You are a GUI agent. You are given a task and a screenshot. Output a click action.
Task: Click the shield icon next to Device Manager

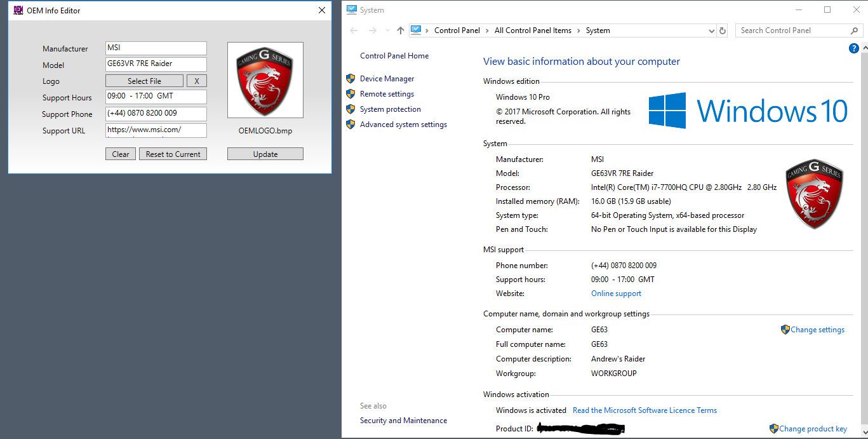(351, 79)
